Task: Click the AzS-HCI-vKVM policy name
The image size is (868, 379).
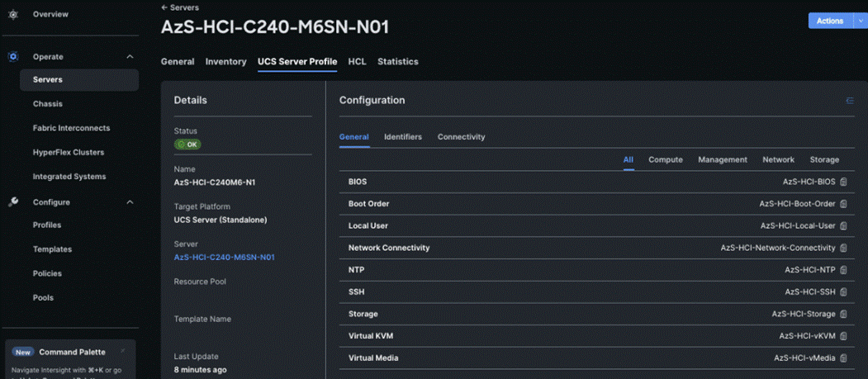Action: coord(807,336)
